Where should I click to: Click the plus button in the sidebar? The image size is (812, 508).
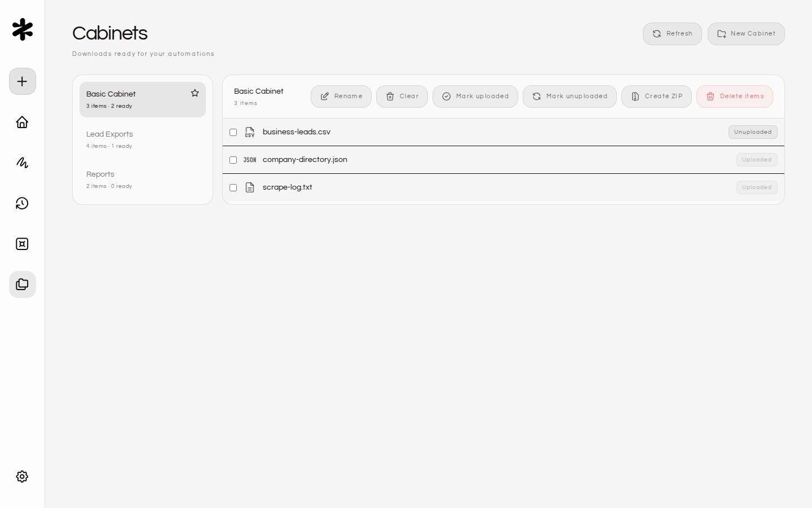pos(23,81)
